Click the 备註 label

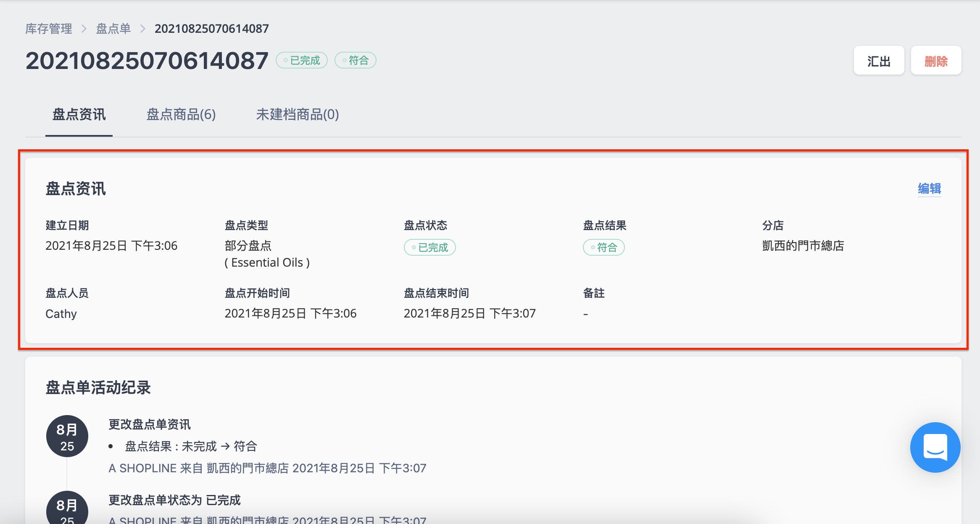pyautogui.click(x=594, y=293)
